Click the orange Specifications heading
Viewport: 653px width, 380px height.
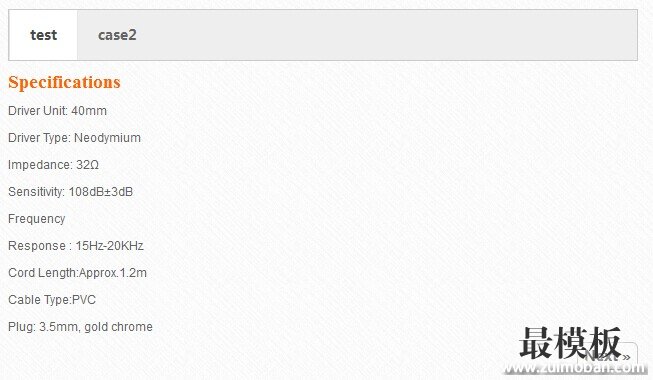pos(64,82)
